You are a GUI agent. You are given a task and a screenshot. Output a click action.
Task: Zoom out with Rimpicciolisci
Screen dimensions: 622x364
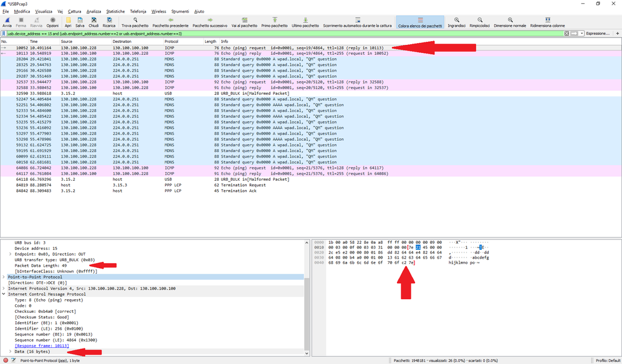click(480, 22)
